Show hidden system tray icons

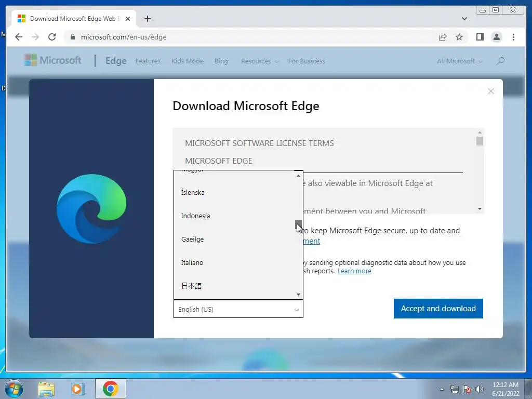point(442,389)
